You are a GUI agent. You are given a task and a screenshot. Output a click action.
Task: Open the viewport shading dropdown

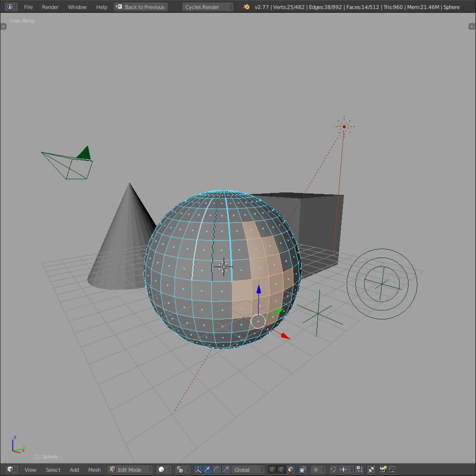pyautogui.click(x=161, y=469)
